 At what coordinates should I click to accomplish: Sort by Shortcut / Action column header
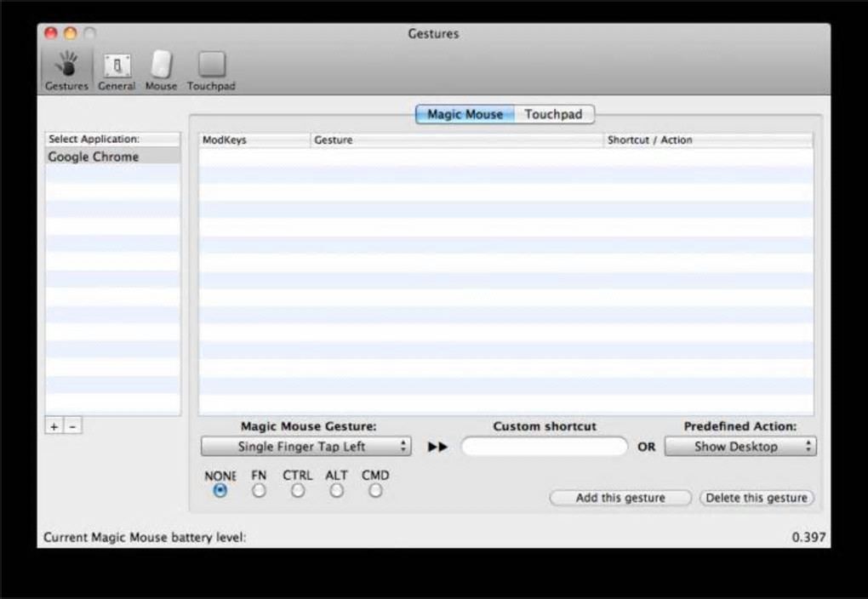[709, 140]
